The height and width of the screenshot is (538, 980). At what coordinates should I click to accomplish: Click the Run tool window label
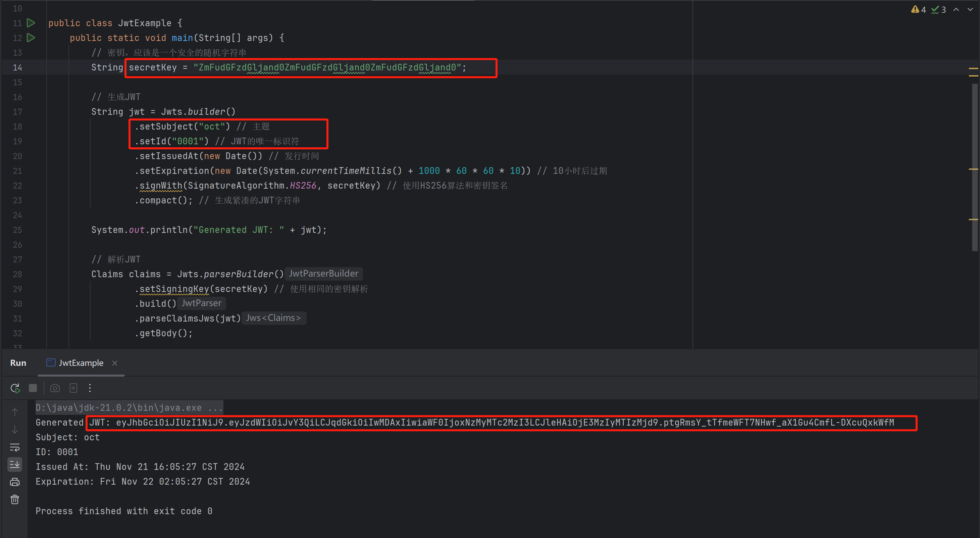click(18, 363)
